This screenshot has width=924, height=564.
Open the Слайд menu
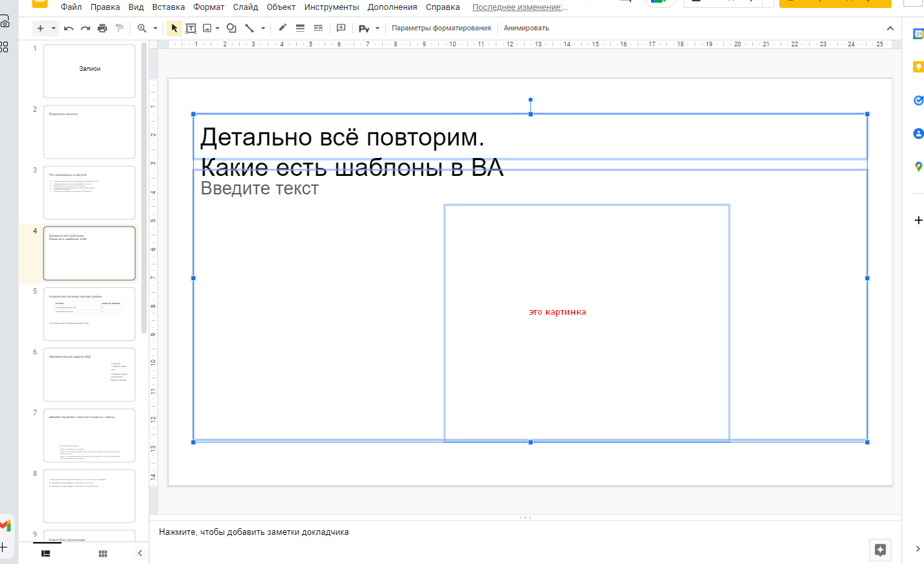click(x=246, y=7)
